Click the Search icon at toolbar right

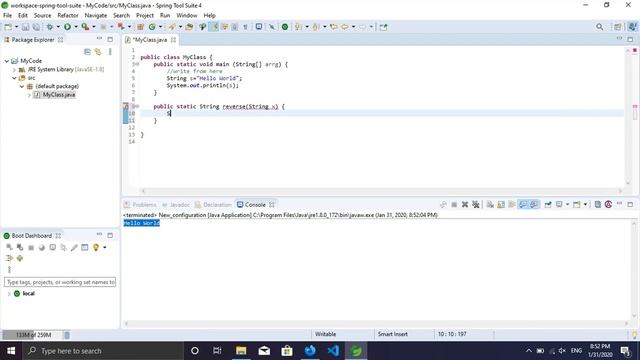click(x=599, y=27)
